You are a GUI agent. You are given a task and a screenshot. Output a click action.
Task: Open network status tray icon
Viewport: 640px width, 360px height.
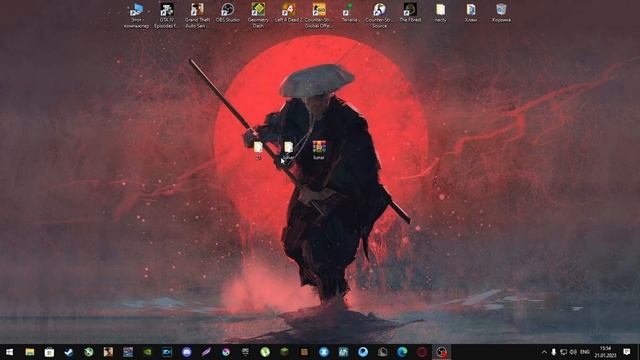563,352
